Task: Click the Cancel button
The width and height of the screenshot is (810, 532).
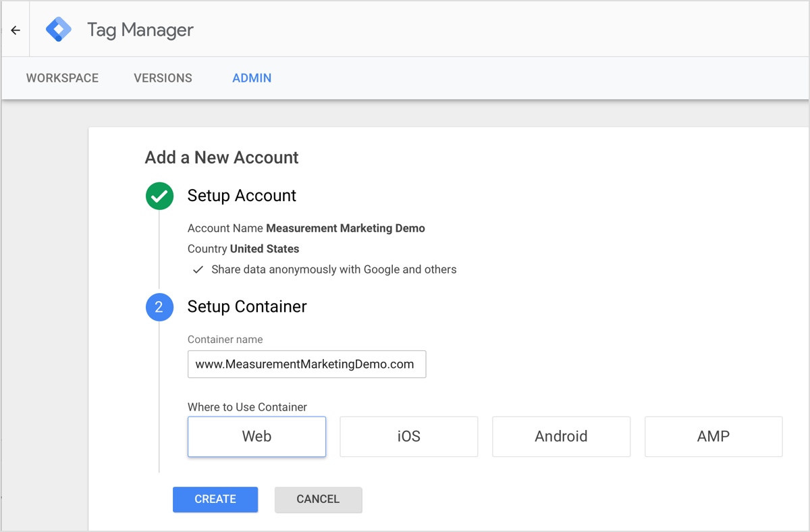Action: (x=318, y=500)
